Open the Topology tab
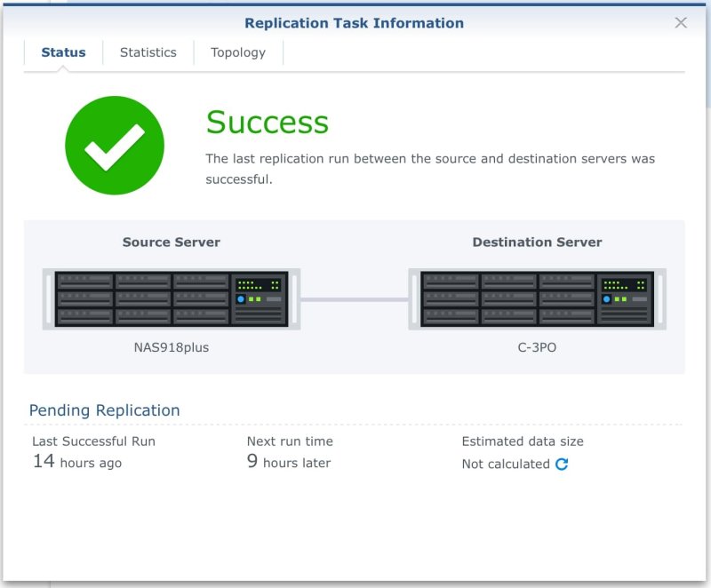 tap(238, 52)
